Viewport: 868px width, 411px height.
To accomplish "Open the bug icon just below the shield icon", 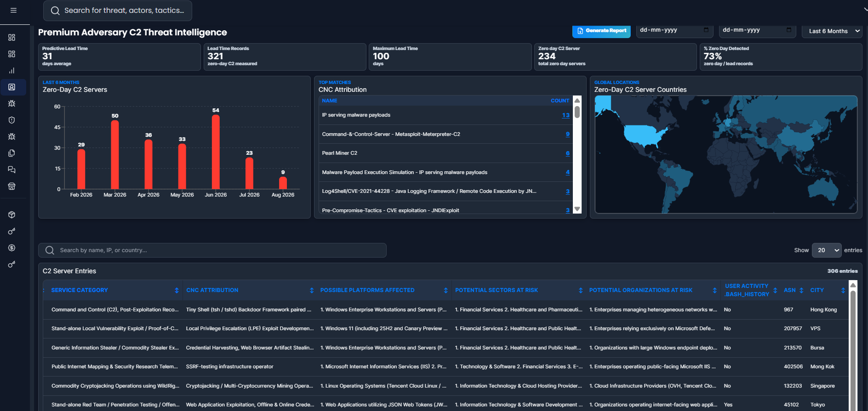I will pos(12,136).
